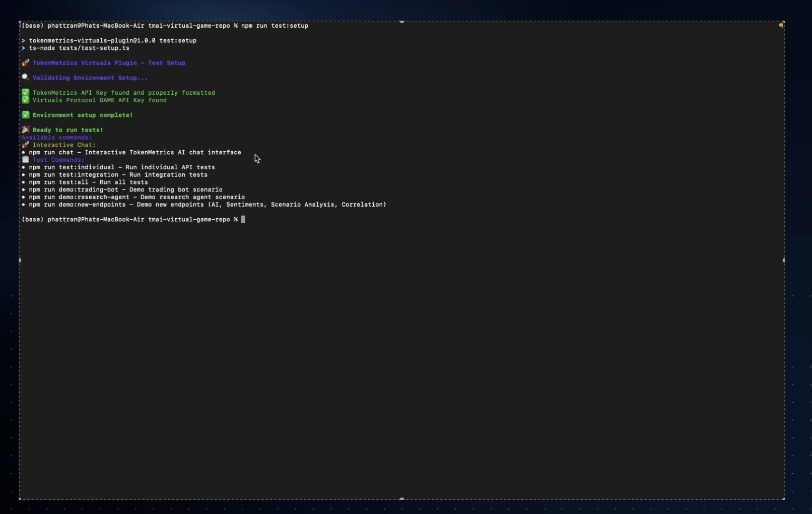
Task: Click the green checkmark beside "TokenMetrics API Key found"
Action: (26, 92)
